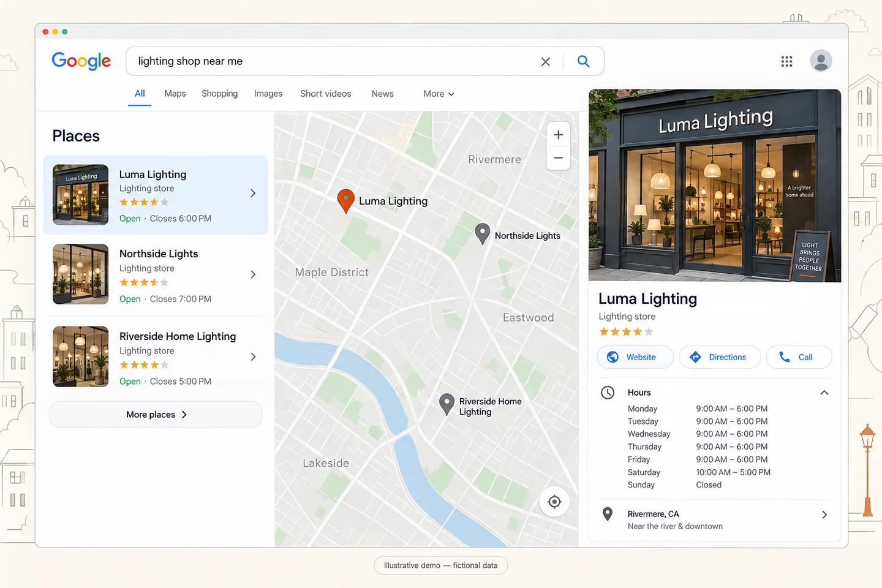Open the Short videos tab
The height and width of the screenshot is (588, 882).
coord(326,94)
